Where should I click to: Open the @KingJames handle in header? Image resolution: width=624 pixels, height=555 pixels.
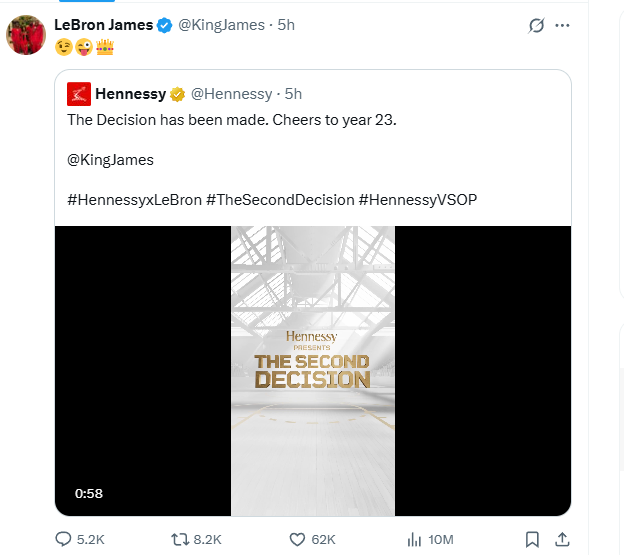coord(221,24)
